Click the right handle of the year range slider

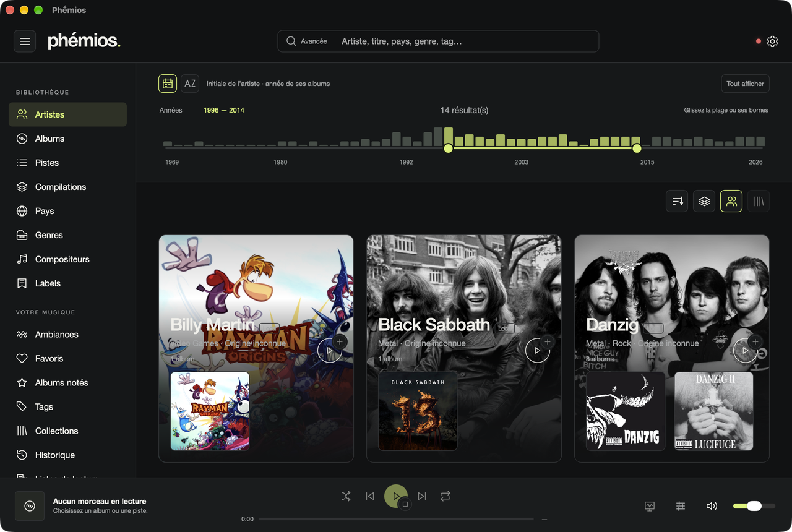click(637, 148)
